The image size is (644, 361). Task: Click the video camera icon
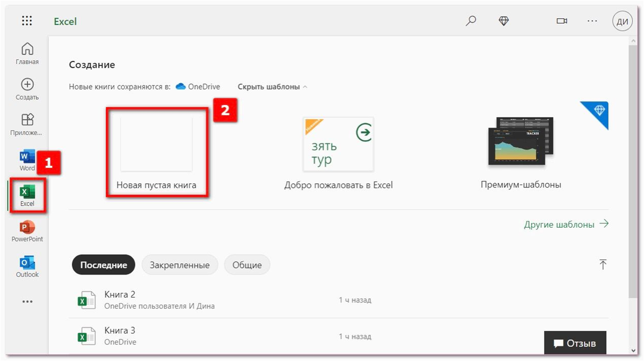point(562,21)
